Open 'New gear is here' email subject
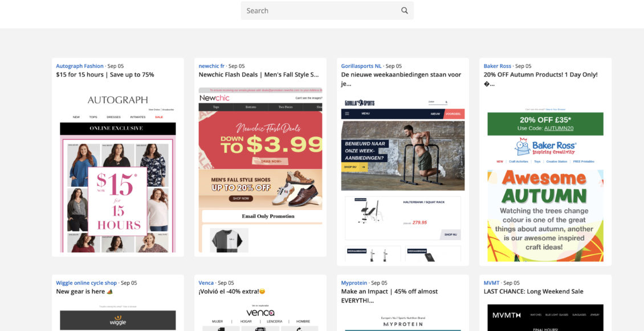The image size is (644, 331). pos(84,292)
